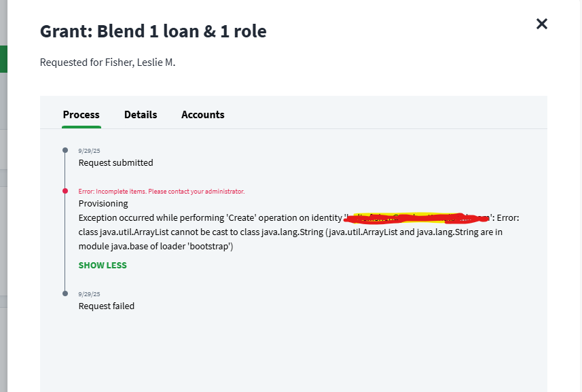Click the Request submitted step label
The width and height of the screenshot is (582, 392).
[115, 163]
